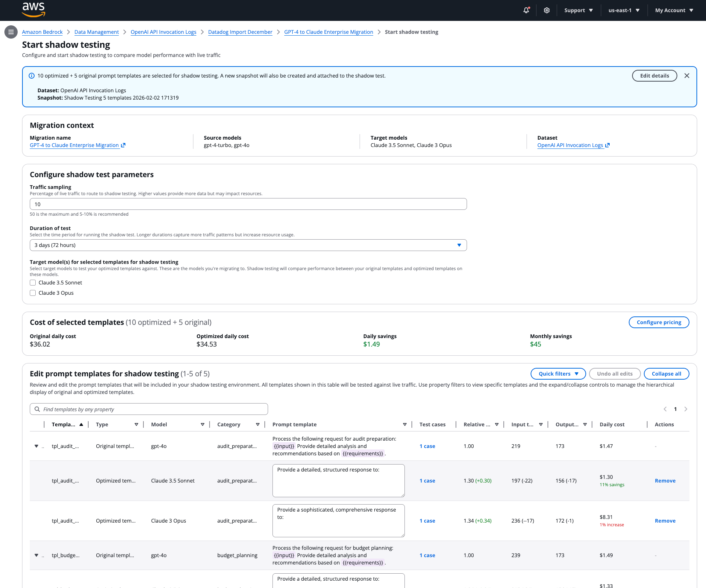Open the Relative column filter
Viewport: 706px width, 588px height.
click(x=497, y=424)
